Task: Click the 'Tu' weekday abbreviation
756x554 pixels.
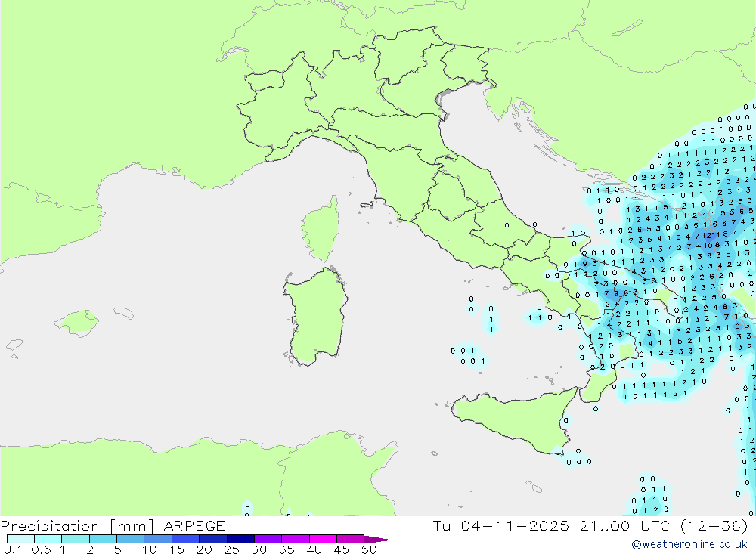Action: click(x=442, y=526)
